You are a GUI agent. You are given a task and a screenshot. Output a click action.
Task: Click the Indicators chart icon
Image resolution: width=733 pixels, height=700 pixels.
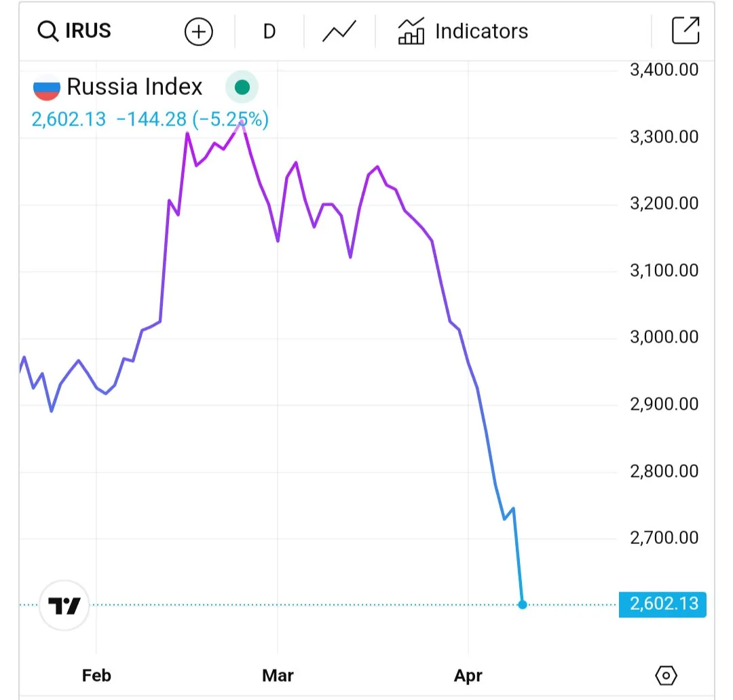[411, 32]
